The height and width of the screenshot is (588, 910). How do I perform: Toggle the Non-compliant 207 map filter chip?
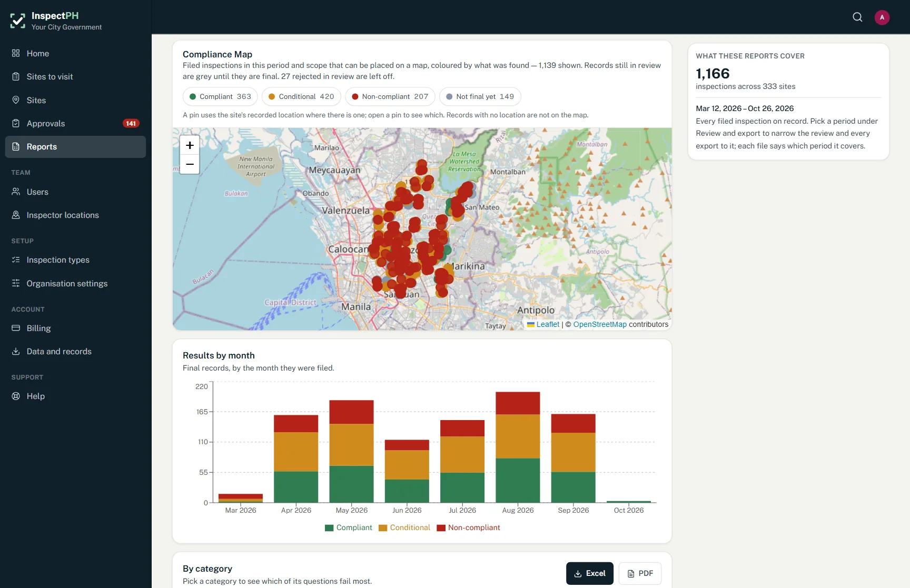pyautogui.click(x=390, y=97)
